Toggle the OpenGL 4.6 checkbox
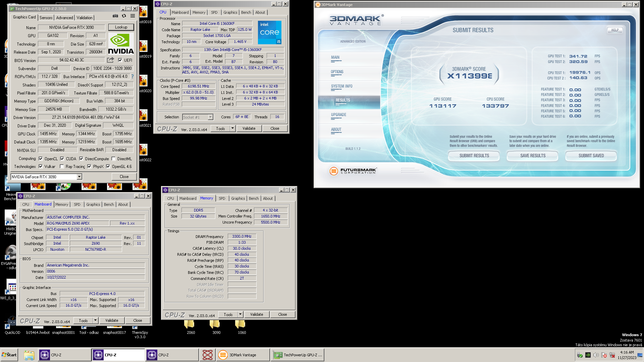 tap(108, 166)
